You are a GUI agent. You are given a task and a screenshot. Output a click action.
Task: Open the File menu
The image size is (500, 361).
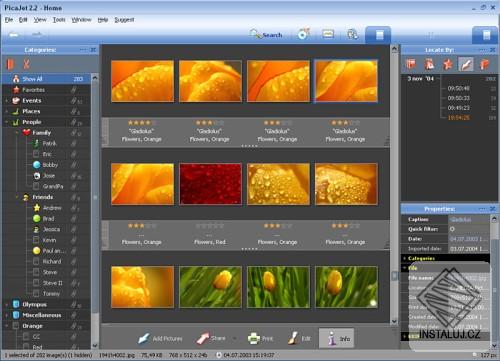[x=9, y=20]
